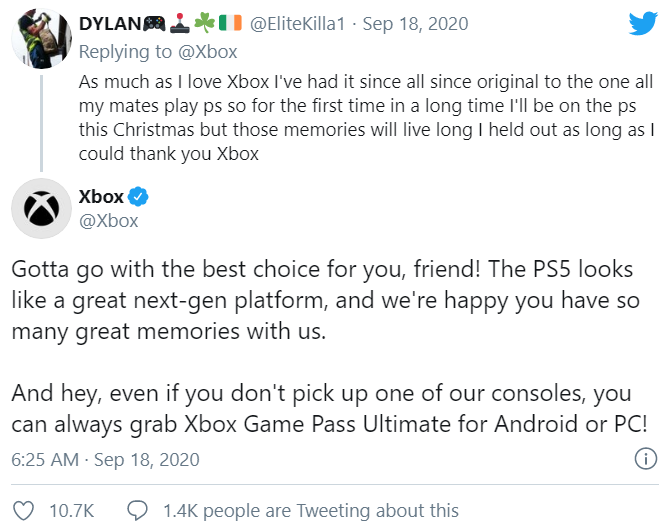Click the Twitter bird logo
Image resolution: width=667 pixels, height=531 pixels.
(x=642, y=24)
